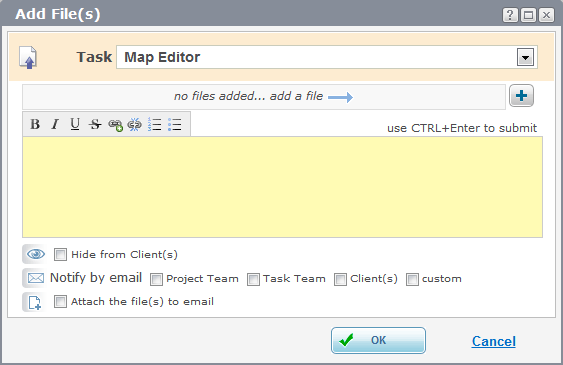Enable Client(s) email notification

coord(340,279)
